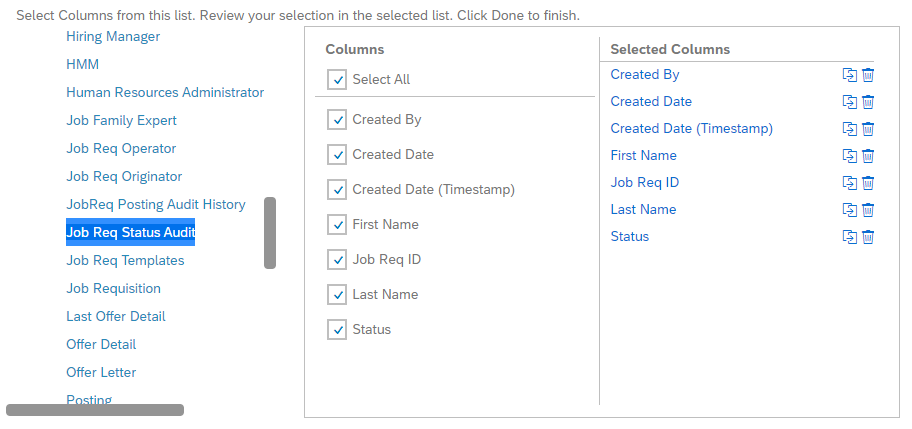Open JobReq Posting Audit History
The width and height of the screenshot is (912, 429).
[156, 205]
